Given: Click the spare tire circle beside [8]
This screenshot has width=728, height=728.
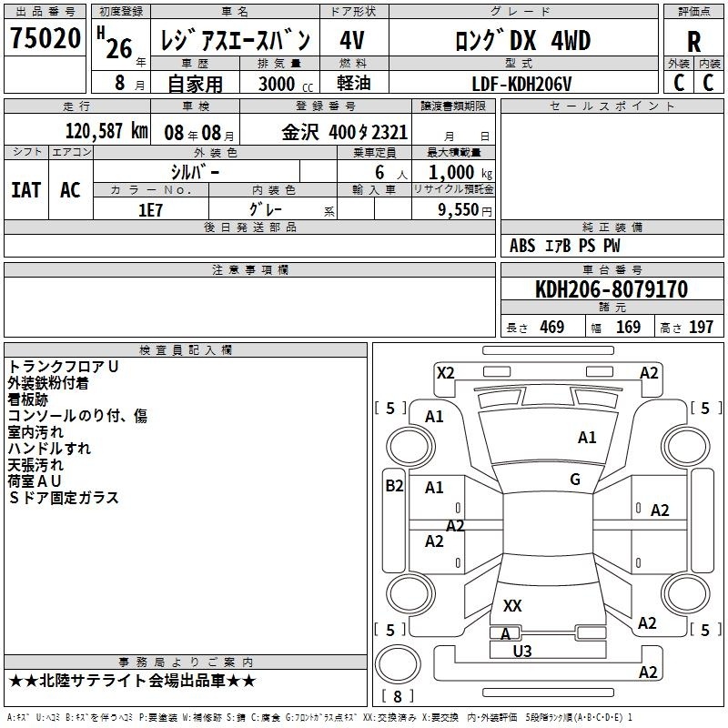Looking at the screenshot, I should click(397, 663).
